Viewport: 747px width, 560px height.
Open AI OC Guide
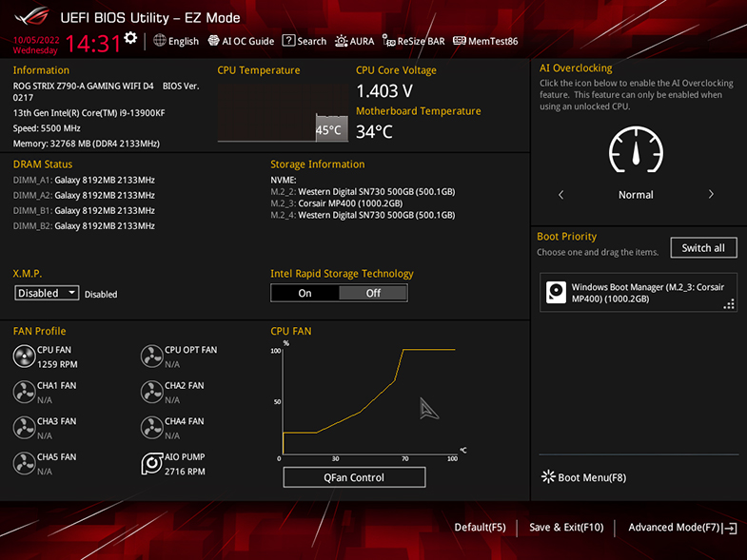click(241, 41)
